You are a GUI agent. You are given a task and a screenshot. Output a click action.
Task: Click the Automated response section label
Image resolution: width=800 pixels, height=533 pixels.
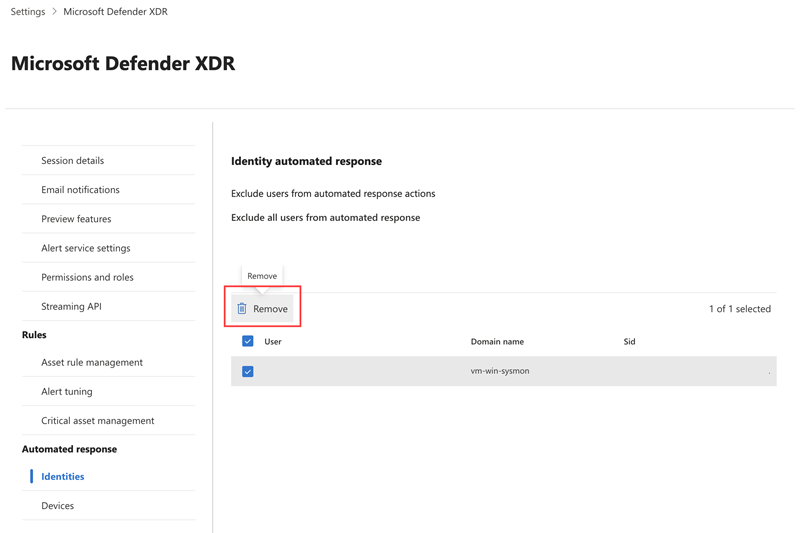(69, 449)
